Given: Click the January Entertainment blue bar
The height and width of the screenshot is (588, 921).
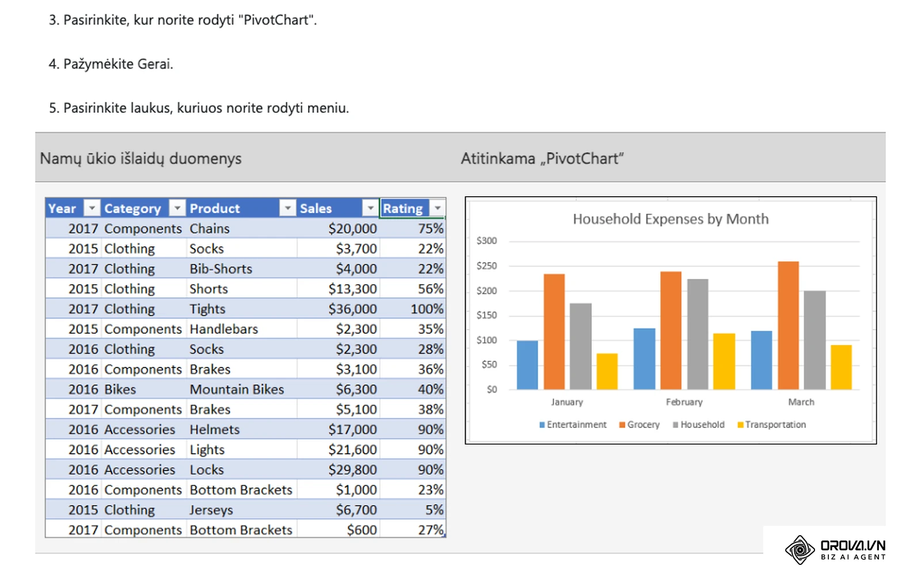Looking at the screenshot, I should click(527, 365).
